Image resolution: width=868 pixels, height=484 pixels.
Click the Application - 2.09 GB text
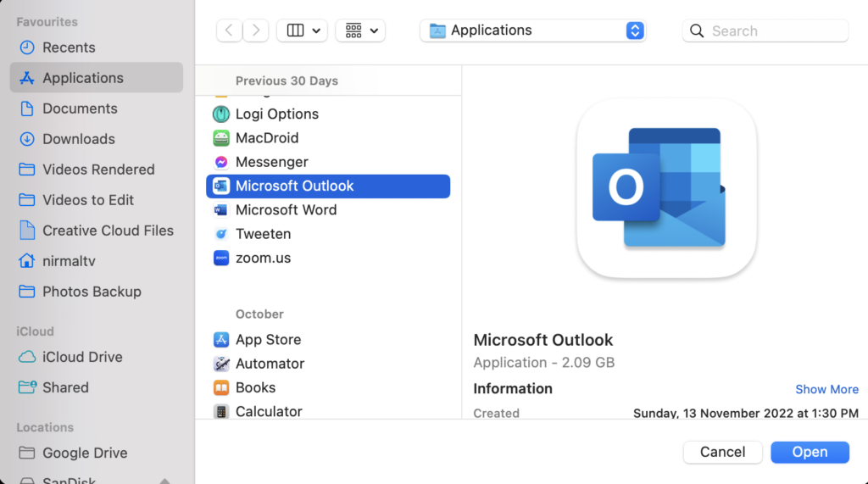[x=544, y=363]
